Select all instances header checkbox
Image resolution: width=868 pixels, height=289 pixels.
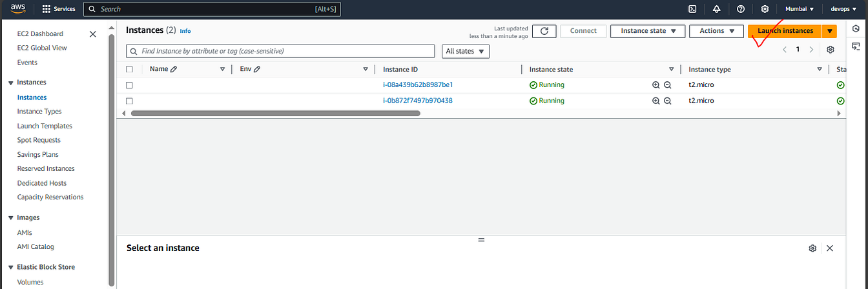(x=129, y=69)
